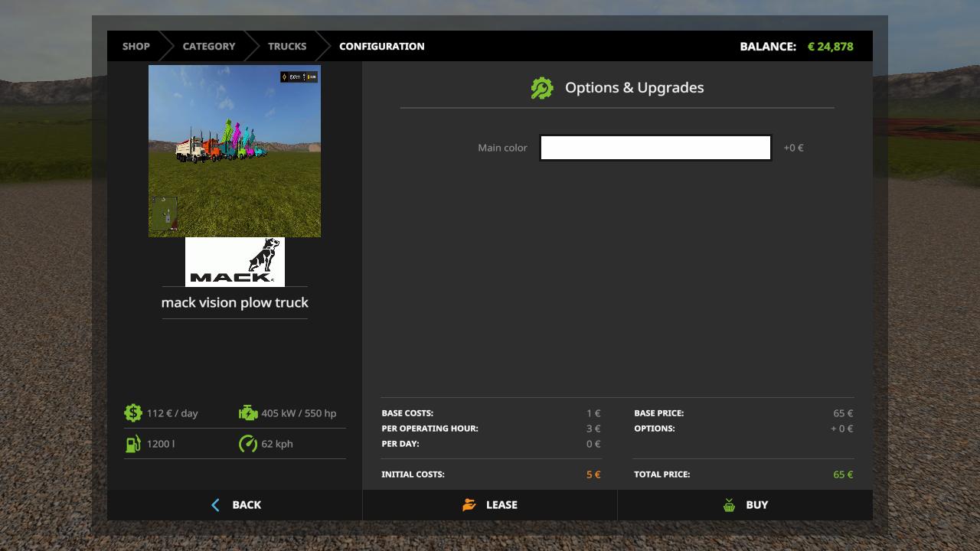Screen dimensions: 980x551
Task: Click the engine power icon
Action: pos(248,413)
